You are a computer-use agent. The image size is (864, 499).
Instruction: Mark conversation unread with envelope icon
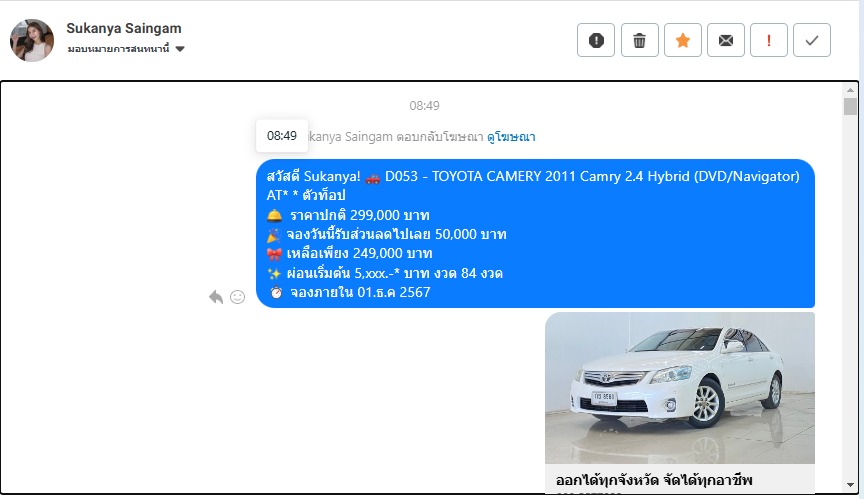point(726,40)
